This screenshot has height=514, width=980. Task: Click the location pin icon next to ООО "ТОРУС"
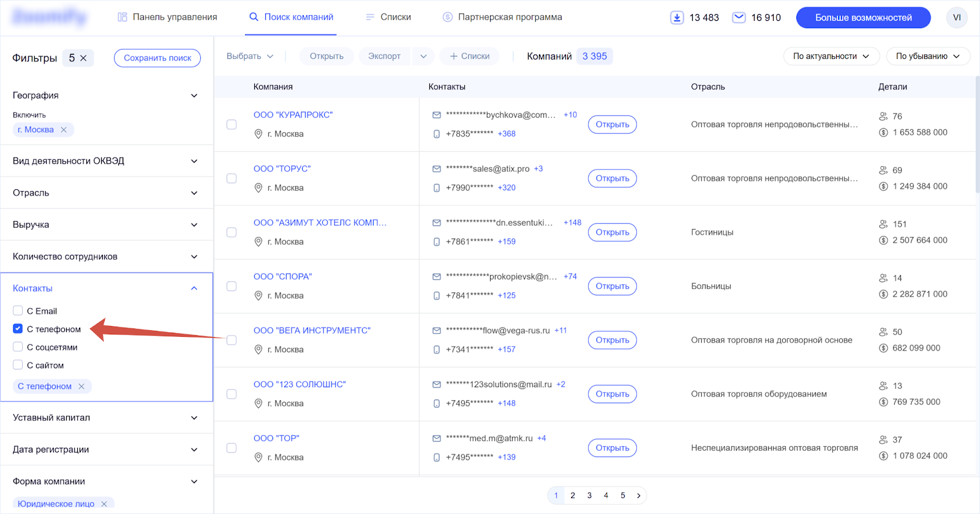(258, 187)
